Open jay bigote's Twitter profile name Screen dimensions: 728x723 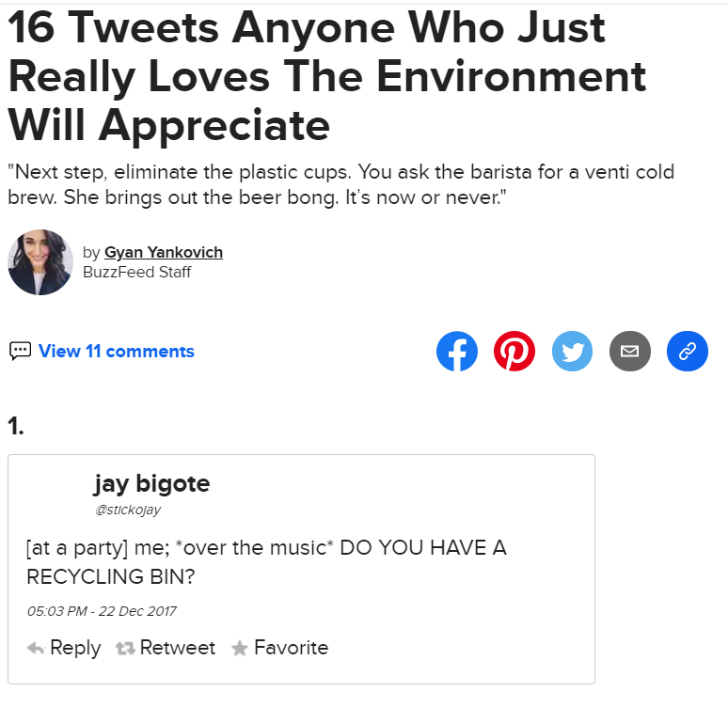(151, 484)
